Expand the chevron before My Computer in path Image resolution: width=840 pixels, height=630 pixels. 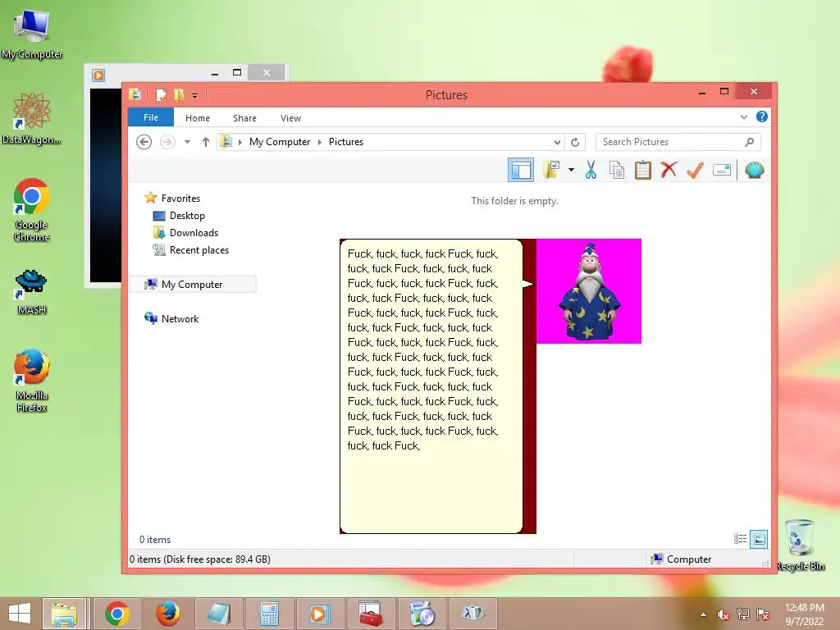[x=240, y=142]
